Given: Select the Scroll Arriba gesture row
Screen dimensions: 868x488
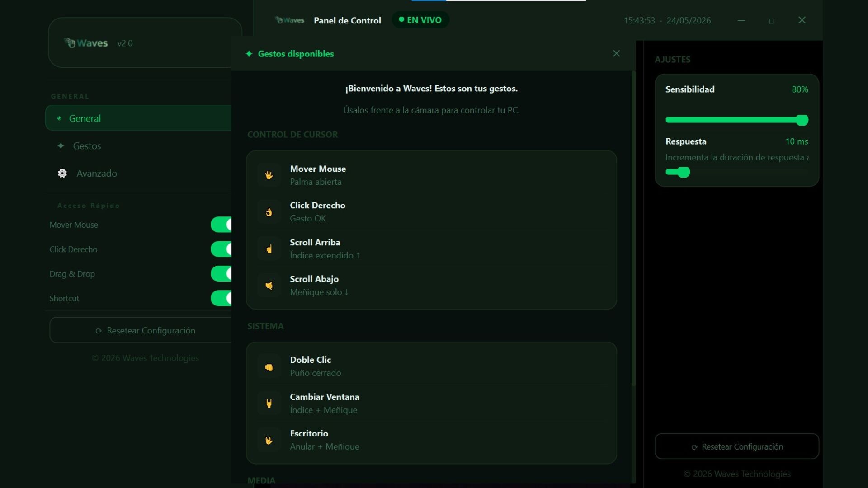Looking at the screenshot, I should tap(431, 249).
